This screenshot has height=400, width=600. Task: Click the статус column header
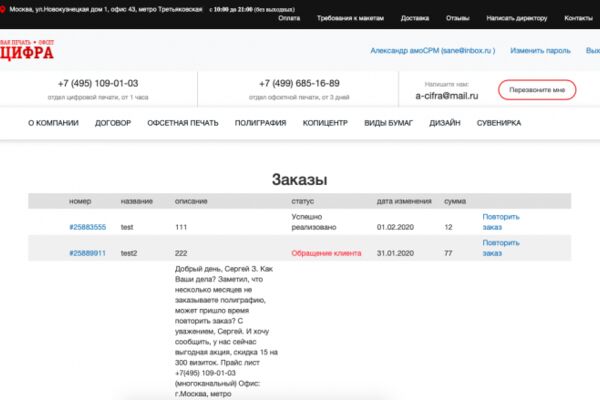pos(302,201)
